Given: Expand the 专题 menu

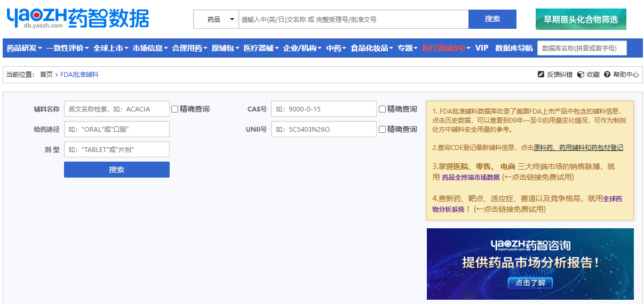Looking at the screenshot, I should [x=408, y=48].
